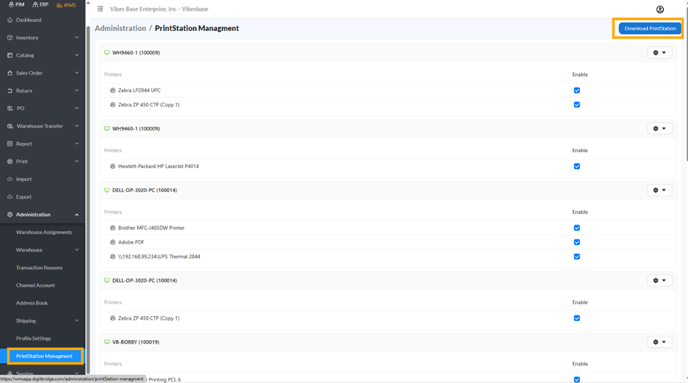The width and height of the screenshot is (688, 383).
Task: Expand the Report menu chevron
Action: 77,144
